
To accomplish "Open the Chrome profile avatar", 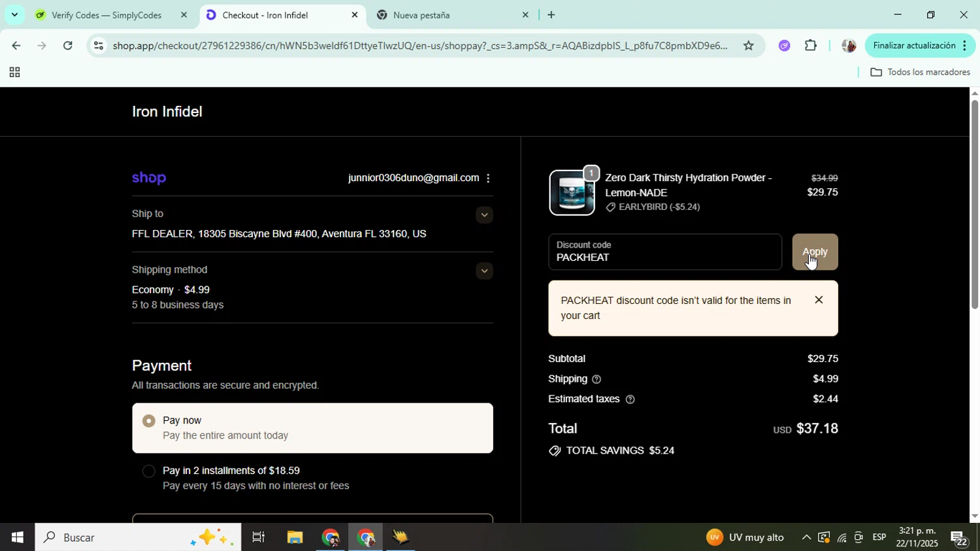I will point(848,46).
